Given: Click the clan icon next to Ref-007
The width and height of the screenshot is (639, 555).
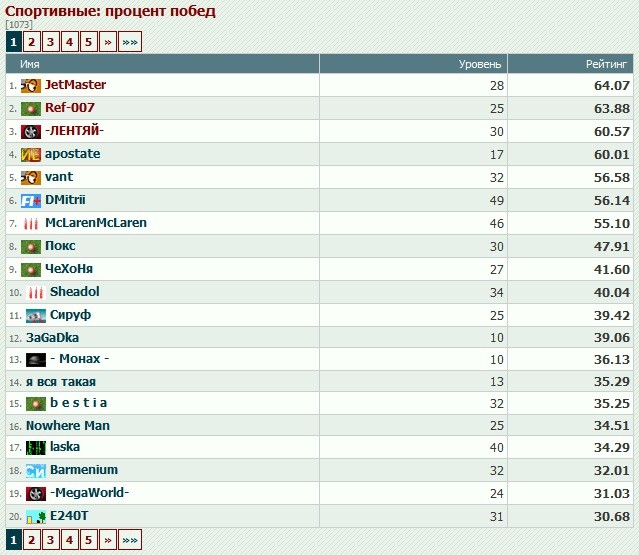Looking at the screenshot, I should (x=31, y=108).
